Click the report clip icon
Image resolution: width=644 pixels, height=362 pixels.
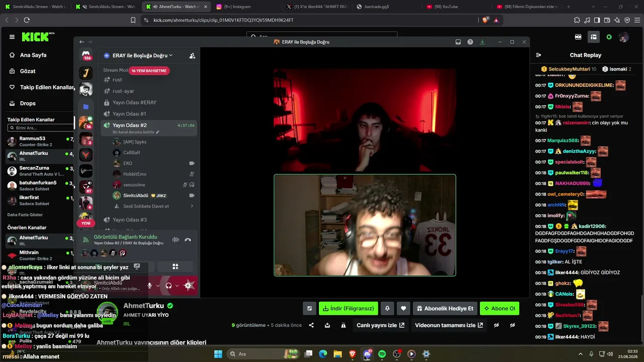coord(343,325)
